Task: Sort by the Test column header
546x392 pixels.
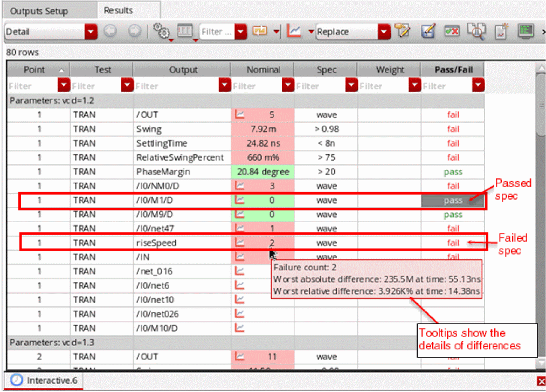Action: [x=102, y=70]
